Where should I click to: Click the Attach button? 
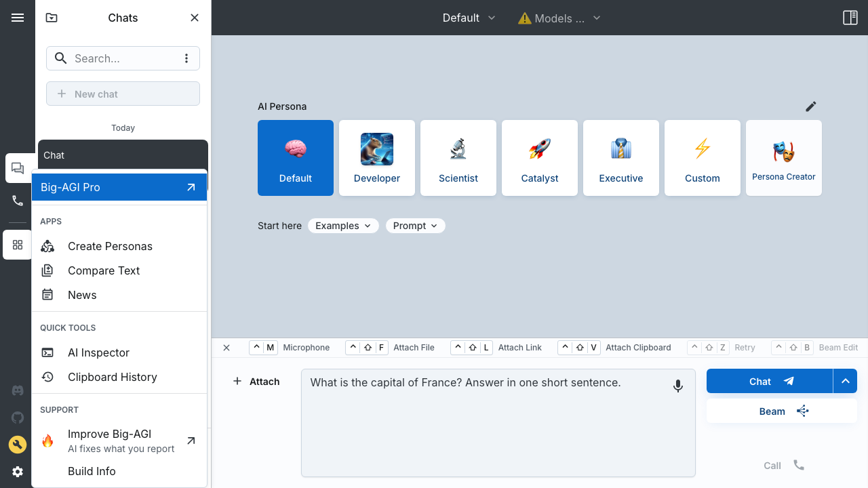click(256, 382)
